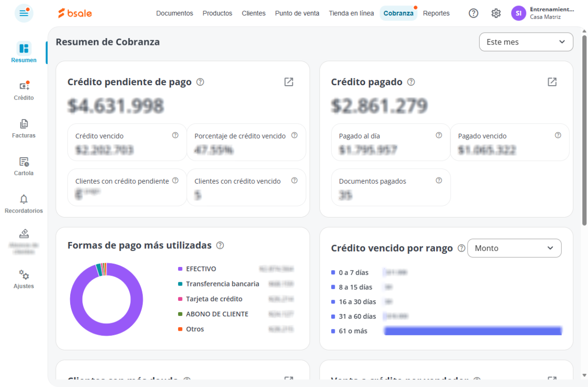588x387 pixels.
Task: Click the bsale logo
Action: tap(75, 13)
